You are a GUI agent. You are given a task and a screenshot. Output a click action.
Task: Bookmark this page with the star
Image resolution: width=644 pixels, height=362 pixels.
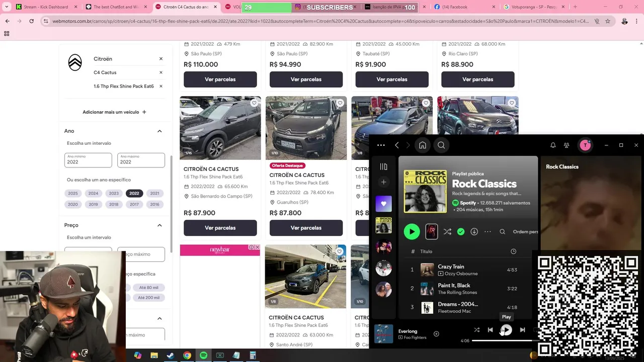[x=608, y=21]
